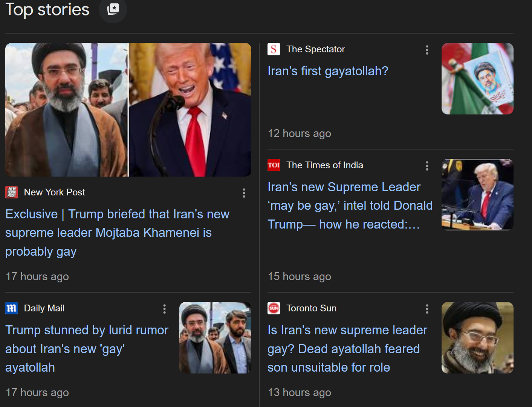This screenshot has width=532, height=407.
Task: Open the New York Post exclusive headline
Action: 117,233
